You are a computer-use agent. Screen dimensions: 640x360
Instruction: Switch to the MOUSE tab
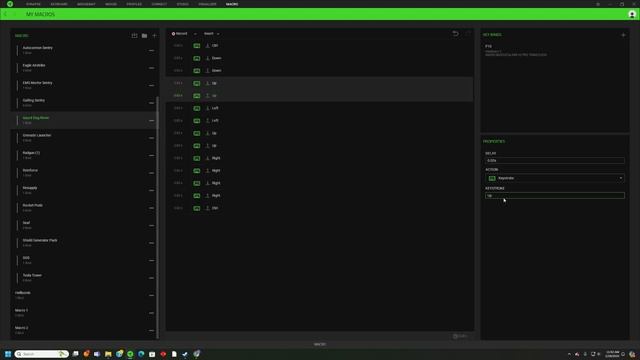pos(111,4)
